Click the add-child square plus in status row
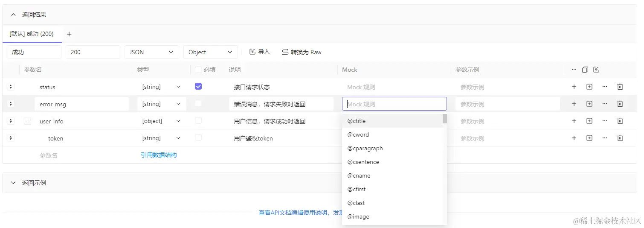Image resolution: width=644 pixels, height=228 pixels. tap(589, 87)
